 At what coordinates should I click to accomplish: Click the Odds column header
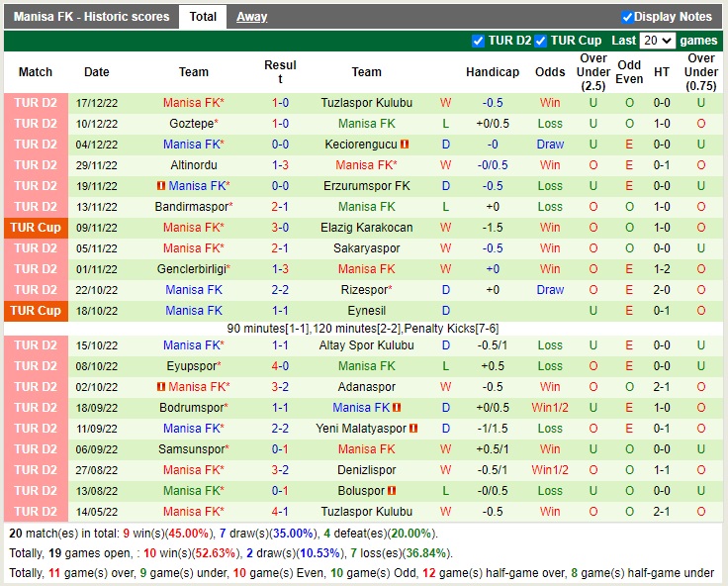point(550,72)
